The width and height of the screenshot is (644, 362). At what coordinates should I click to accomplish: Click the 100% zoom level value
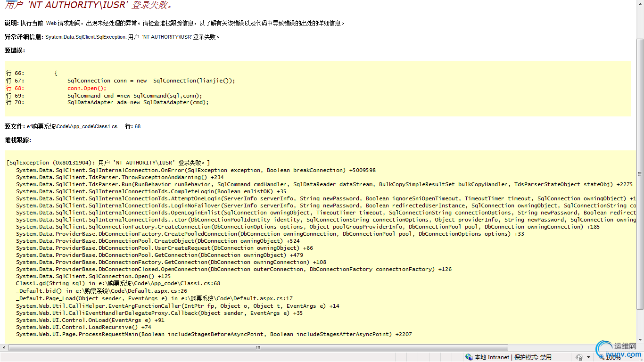(614, 358)
